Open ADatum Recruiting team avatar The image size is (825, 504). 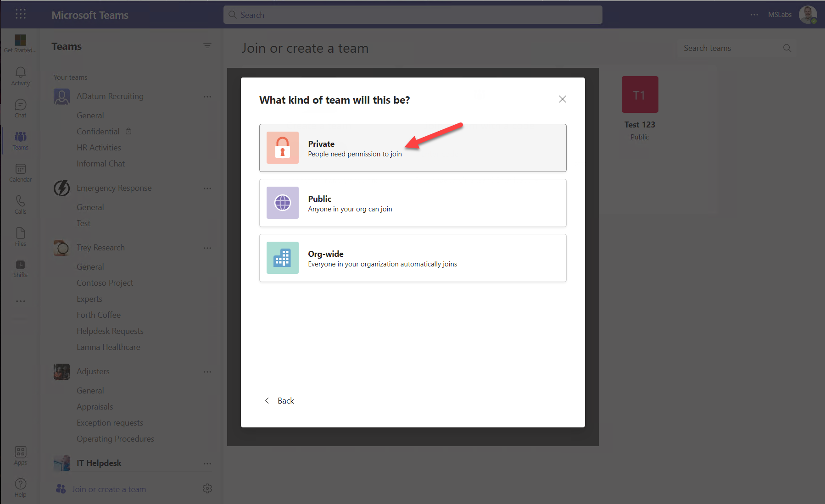(x=61, y=96)
